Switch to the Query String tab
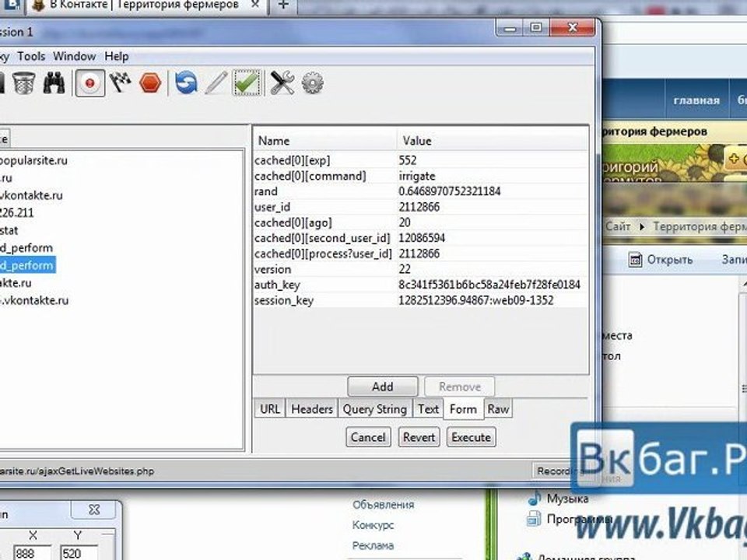 pos(375,409)
